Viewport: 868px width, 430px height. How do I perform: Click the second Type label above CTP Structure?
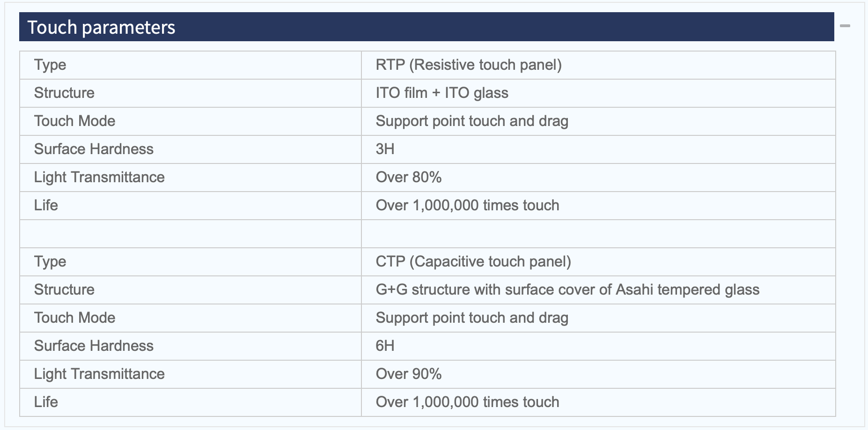point(50,261)
